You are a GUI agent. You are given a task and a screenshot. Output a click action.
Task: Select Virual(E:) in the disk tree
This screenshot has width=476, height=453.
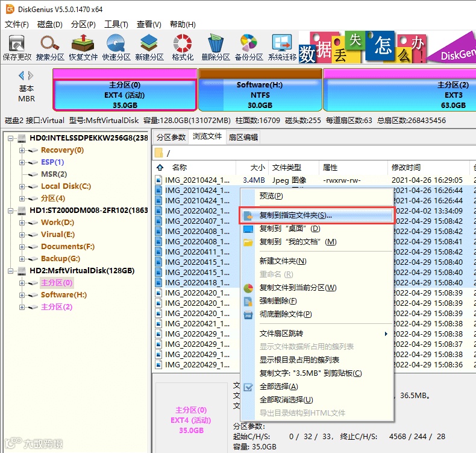pos(58,235)
